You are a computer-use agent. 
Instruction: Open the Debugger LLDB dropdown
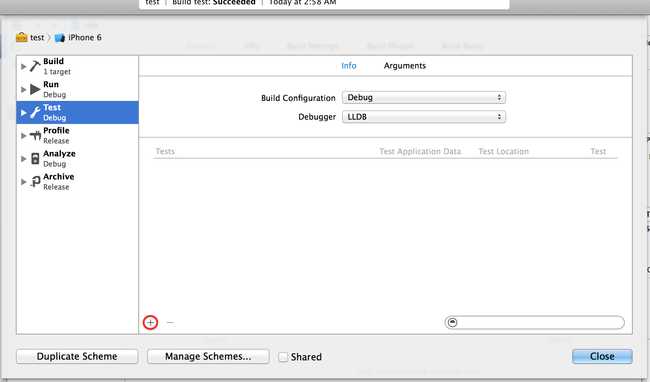click(x=424, y=117)
